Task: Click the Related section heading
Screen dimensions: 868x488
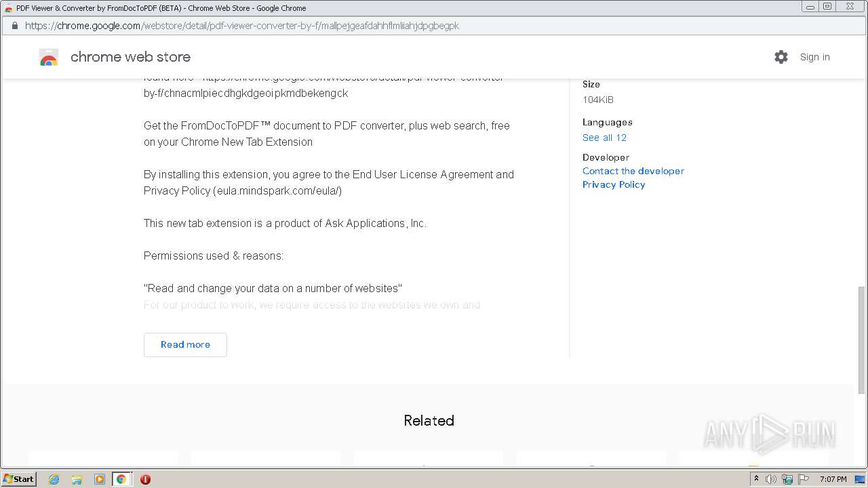Action: tap(429, 420)
